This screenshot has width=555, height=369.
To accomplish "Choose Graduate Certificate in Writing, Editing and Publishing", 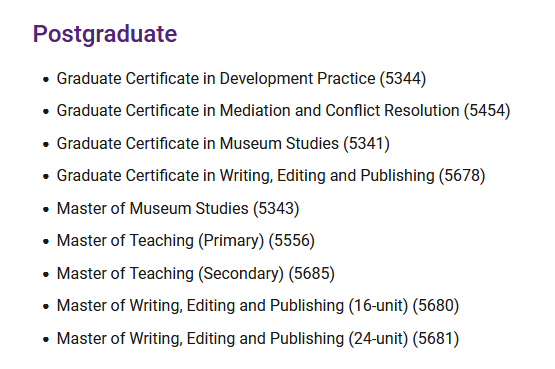I will [x=271, y=176].
